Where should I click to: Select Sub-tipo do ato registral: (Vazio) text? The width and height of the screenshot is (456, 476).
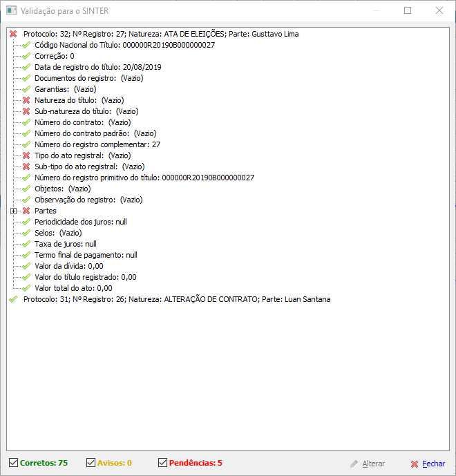tap(90, 166)
